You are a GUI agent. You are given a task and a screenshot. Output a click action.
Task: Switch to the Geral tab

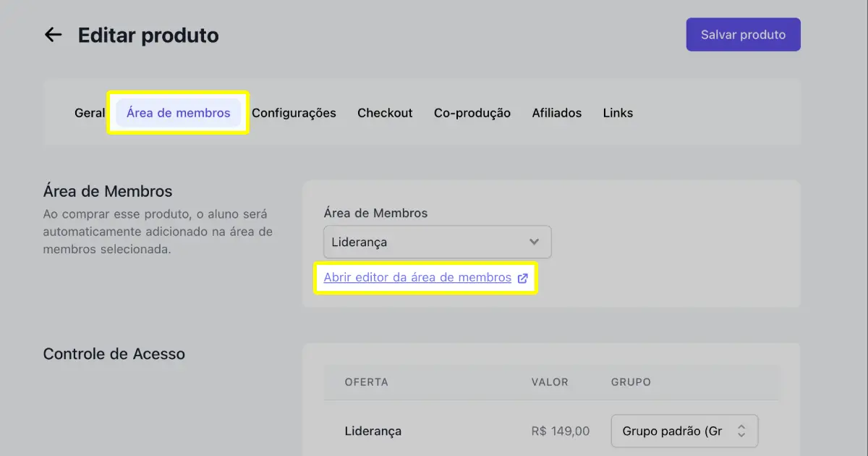point(89,112)
